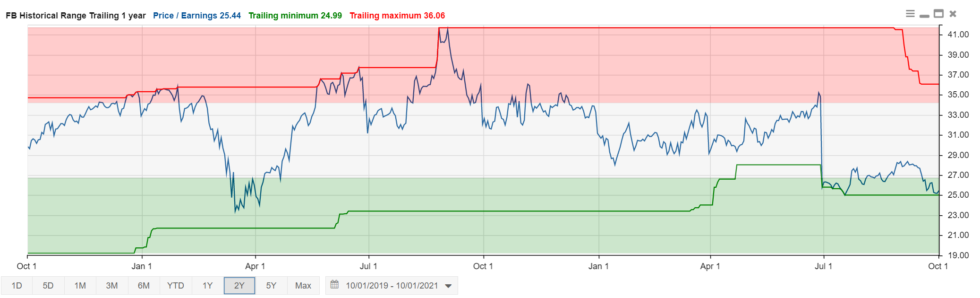Select the 6M range option
Viewport: 980px width, 298px height.
coord(144,286)
